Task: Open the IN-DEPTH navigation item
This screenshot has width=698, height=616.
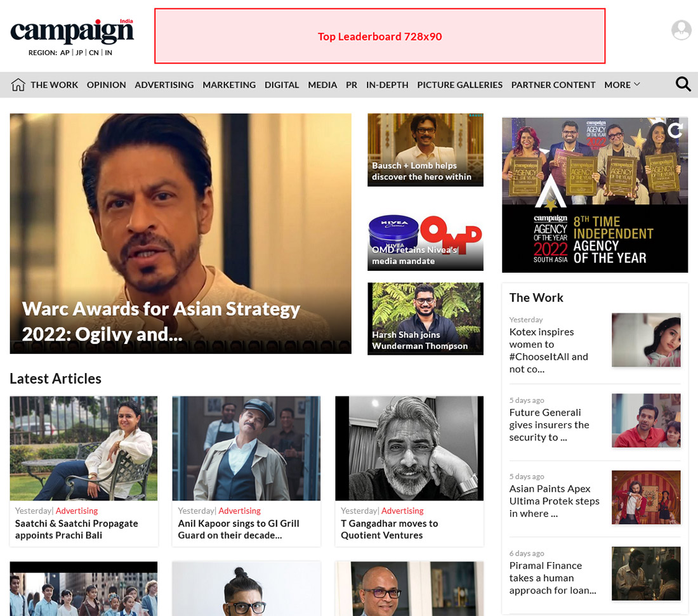Action: point(387,84)
